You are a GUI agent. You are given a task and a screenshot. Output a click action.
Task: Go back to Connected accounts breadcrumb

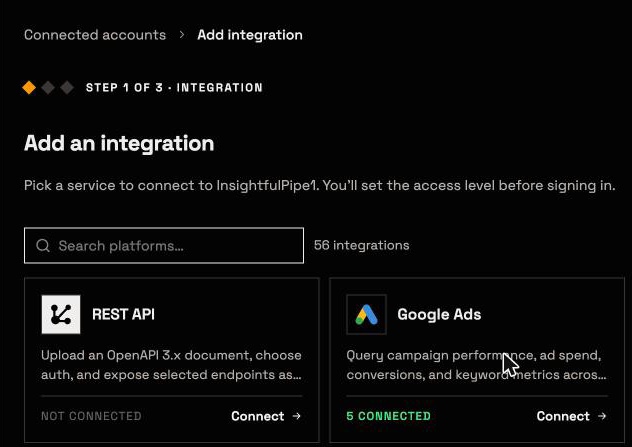pos(95,35)
